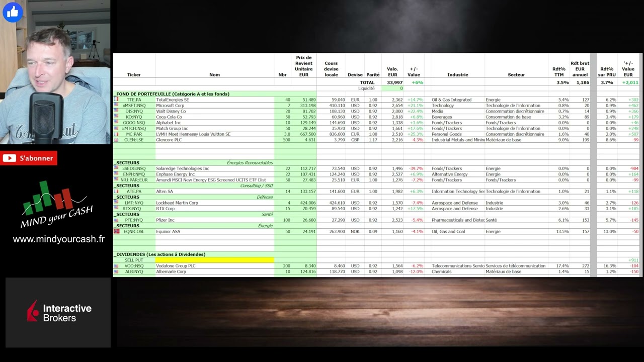
Task: Select the Solaredge Technologies Inc cell
Action: click(215, 168)
